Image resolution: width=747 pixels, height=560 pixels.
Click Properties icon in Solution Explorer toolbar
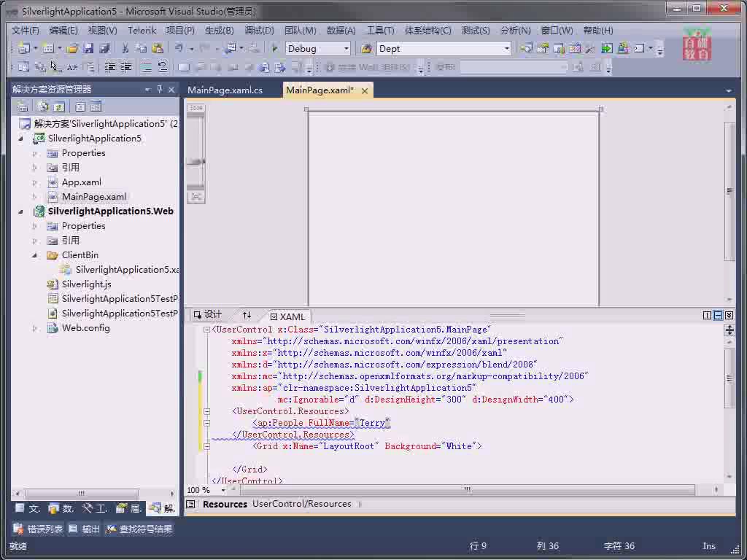pyautogui.click(x=23, y=106)
